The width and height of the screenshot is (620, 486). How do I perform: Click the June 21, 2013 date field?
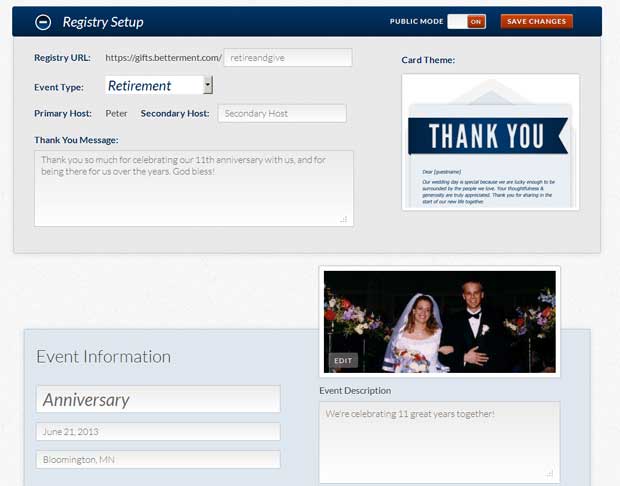coord(158,431)
